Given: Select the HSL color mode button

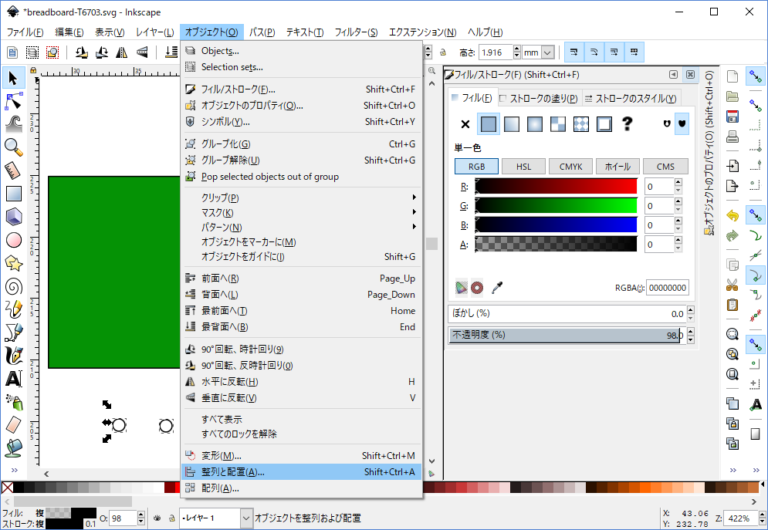Looking at the screenshot, I should click(x=524, y=166).
